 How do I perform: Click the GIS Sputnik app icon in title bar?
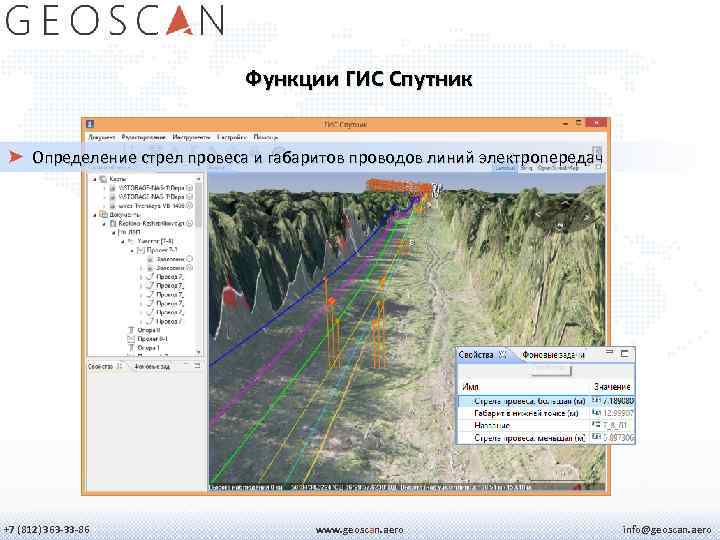(90, 124)
